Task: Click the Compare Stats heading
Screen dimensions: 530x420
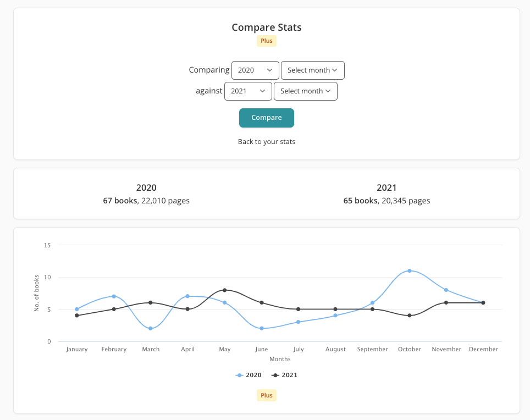Action: pyautogui.click(x=266, y=27)
